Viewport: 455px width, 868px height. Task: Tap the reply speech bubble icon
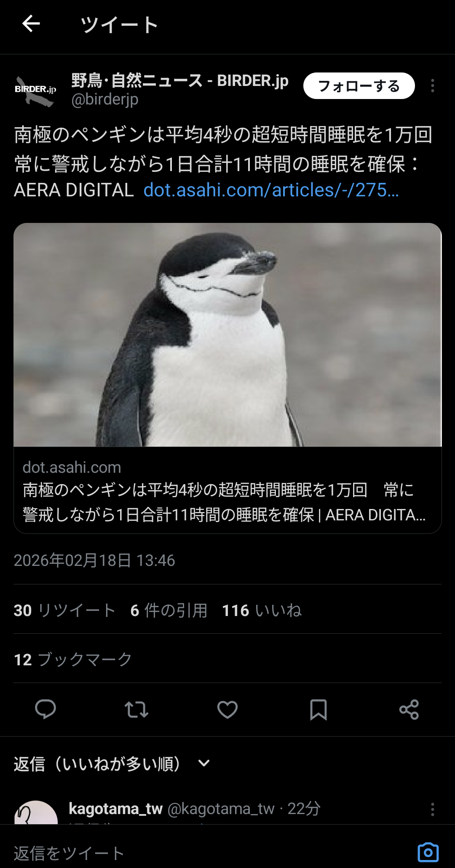(45, 709)
